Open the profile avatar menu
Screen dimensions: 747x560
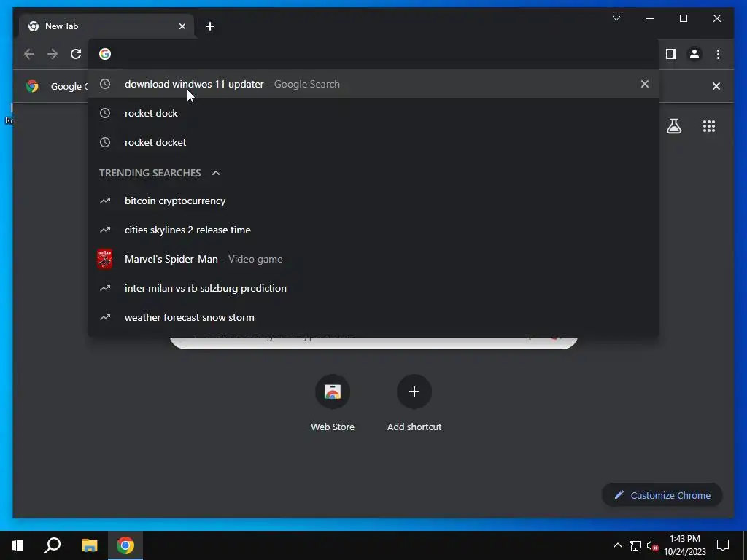[x=694, y=54]
